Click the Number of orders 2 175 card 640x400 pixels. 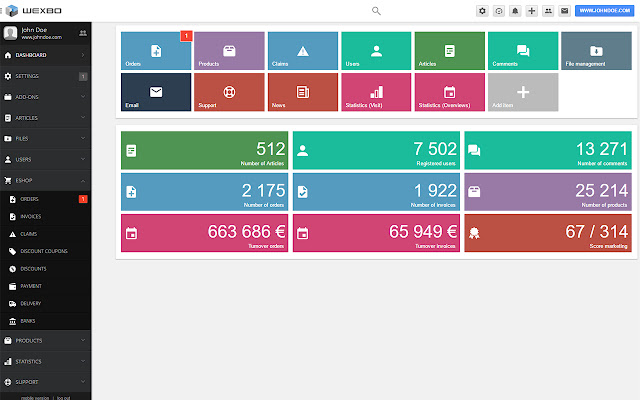pos(204,192)
